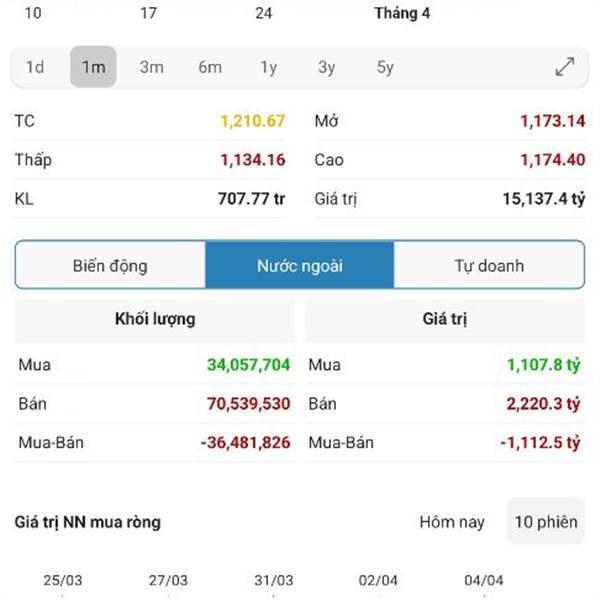The image size is (600, 600).
Task: Tap the TC reference value 1,210.67
Action: pos(253,121)
